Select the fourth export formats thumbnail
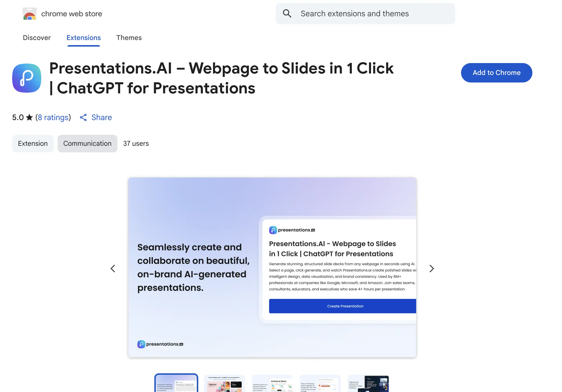Image resolution: width=562 pixels, height=392 pixels. click(320, 383)
